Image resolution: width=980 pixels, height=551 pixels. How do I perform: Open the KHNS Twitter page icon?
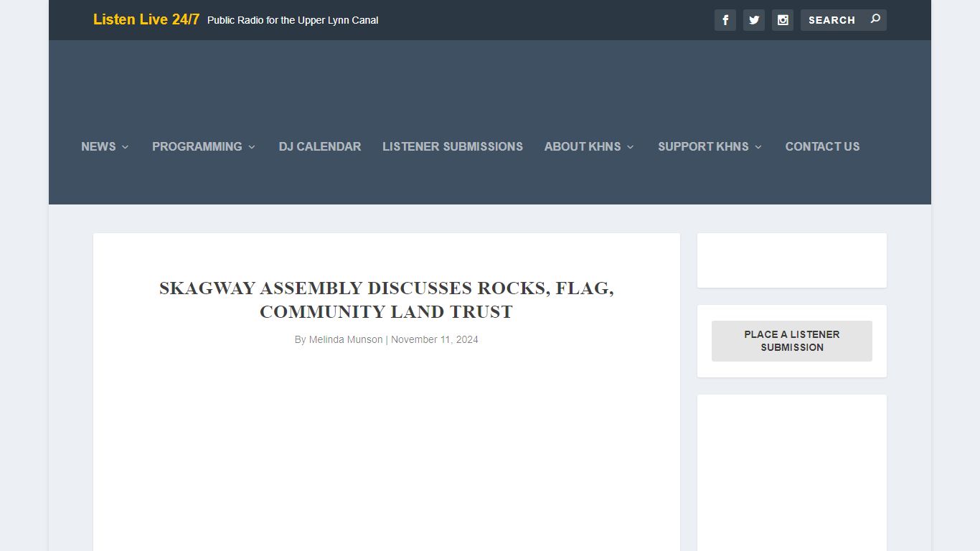[x=754, y=20]
